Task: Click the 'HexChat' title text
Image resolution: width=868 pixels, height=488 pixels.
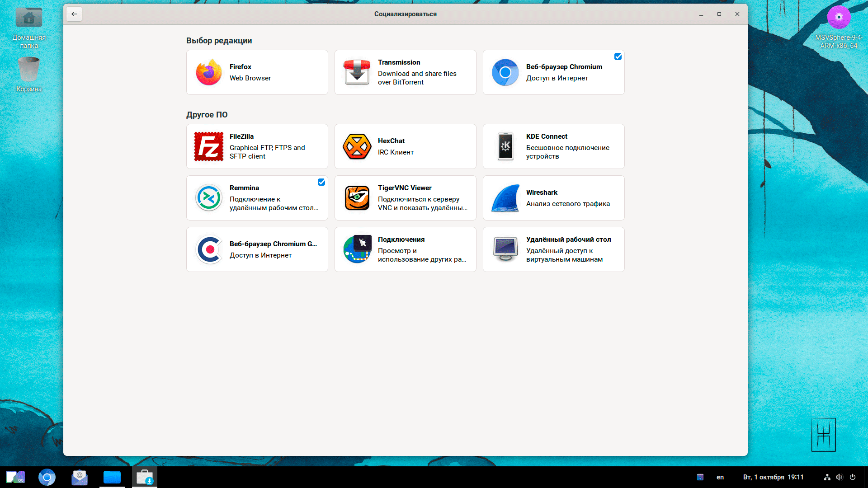Action: (392, 141)
